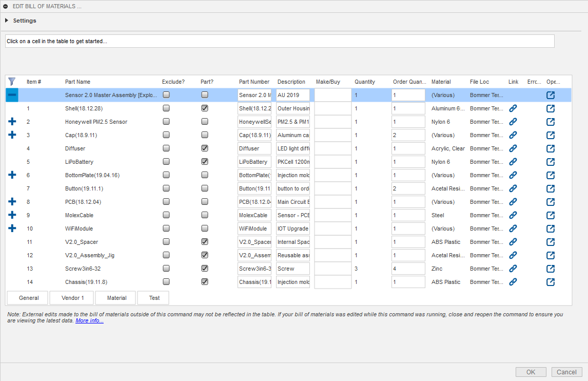Open Sensor 2.0 Master Assembly file icon
Viewport: 588px width, 381px height.
tap(551, 95)
